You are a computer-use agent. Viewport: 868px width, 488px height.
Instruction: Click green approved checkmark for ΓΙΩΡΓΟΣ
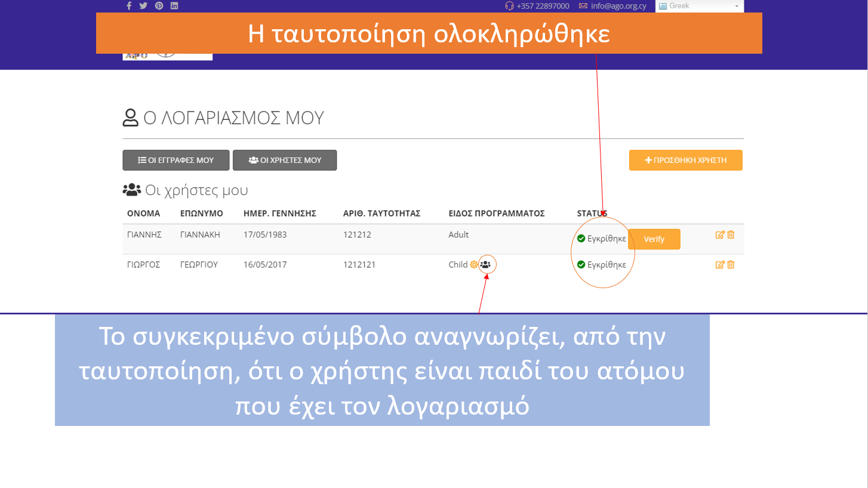point(581,265)
